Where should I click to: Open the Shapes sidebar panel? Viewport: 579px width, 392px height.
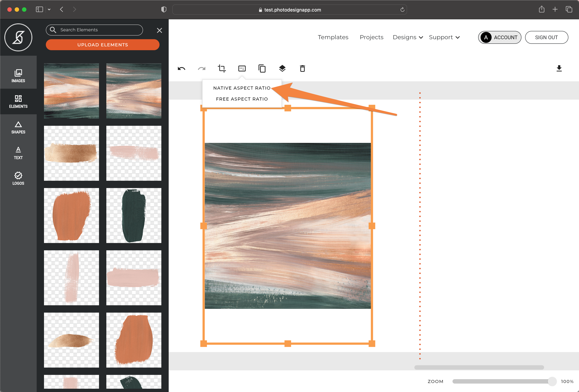coord(18,127)
